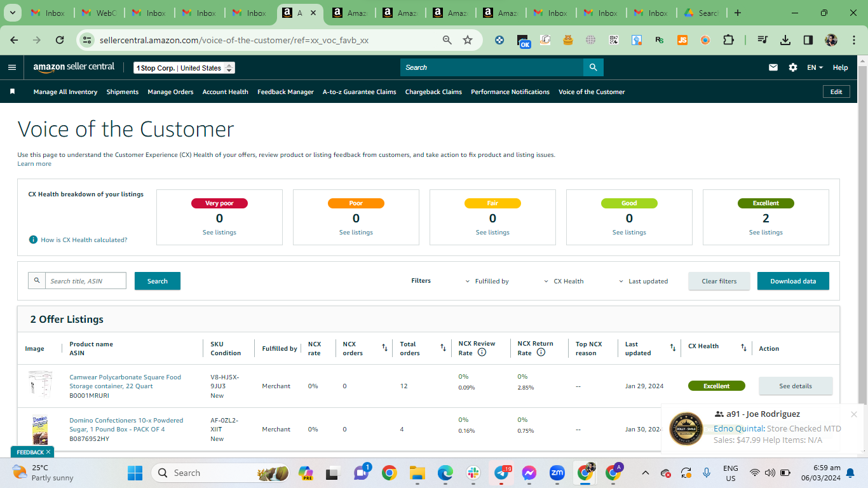Click the Windows Start button

click(135, 473)
